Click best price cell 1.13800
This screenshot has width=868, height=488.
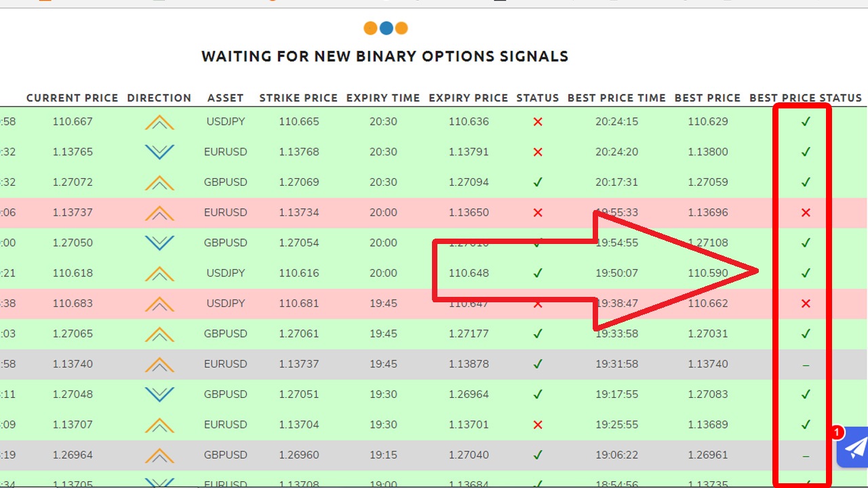click(x=708, y=152)
